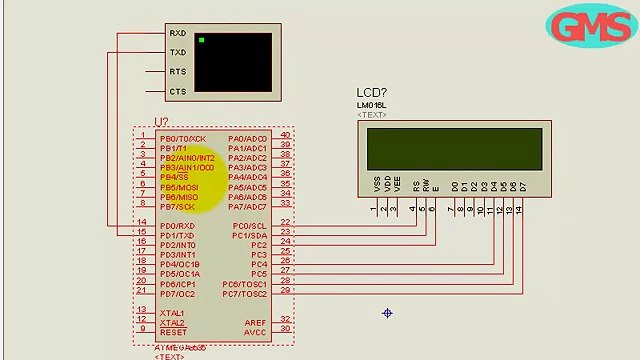Screen dimensions: 640x360
Task: Click pin number 29 beside PC7/TOSC2
Action: coord(285,290)
